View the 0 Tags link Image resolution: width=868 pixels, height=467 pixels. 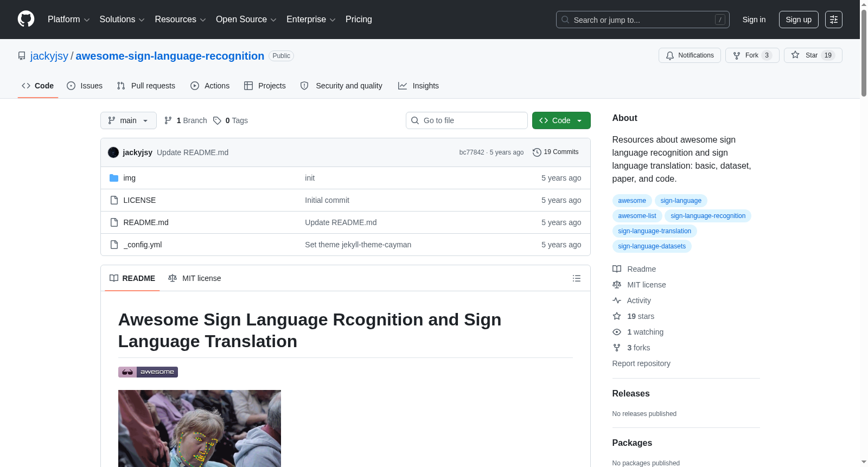pyautogui.click(x=231, y=120)
